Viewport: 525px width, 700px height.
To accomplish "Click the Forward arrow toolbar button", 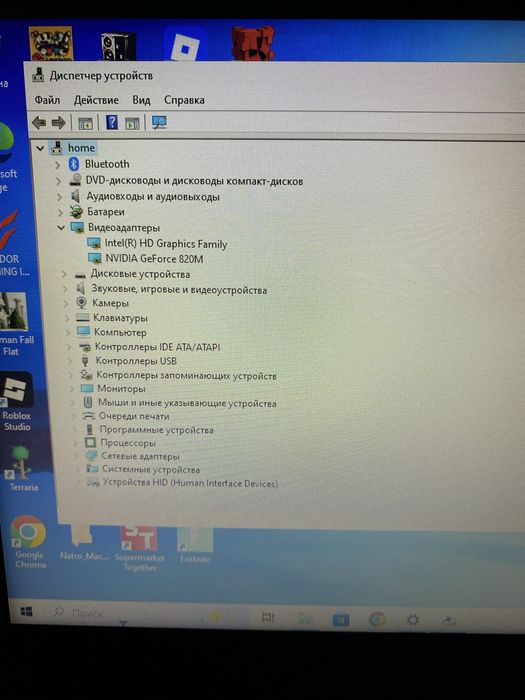I will click(58, 122).
